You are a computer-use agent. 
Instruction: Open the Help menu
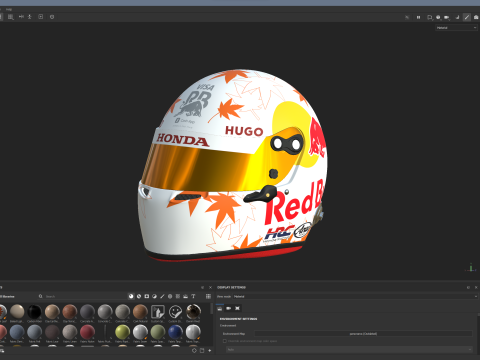pos(9,9)
